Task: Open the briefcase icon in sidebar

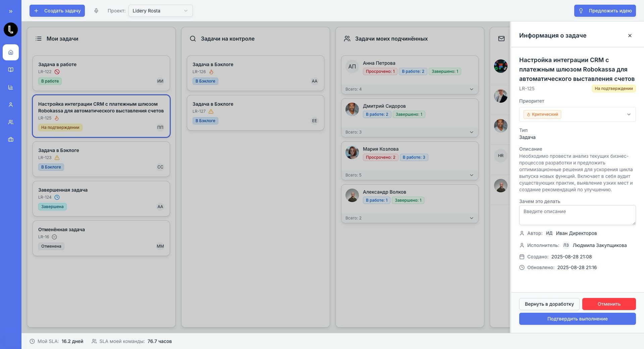Action: [11, 140]
